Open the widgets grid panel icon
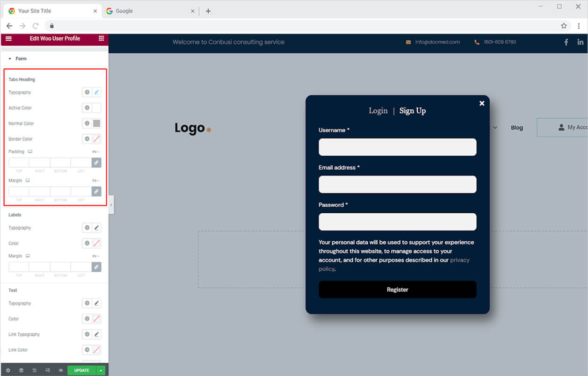This screenshot has height=376, width=588. [x=102, y=38]
